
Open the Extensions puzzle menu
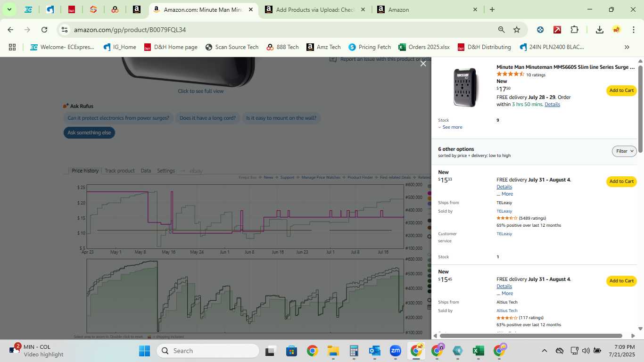(574, 30)
